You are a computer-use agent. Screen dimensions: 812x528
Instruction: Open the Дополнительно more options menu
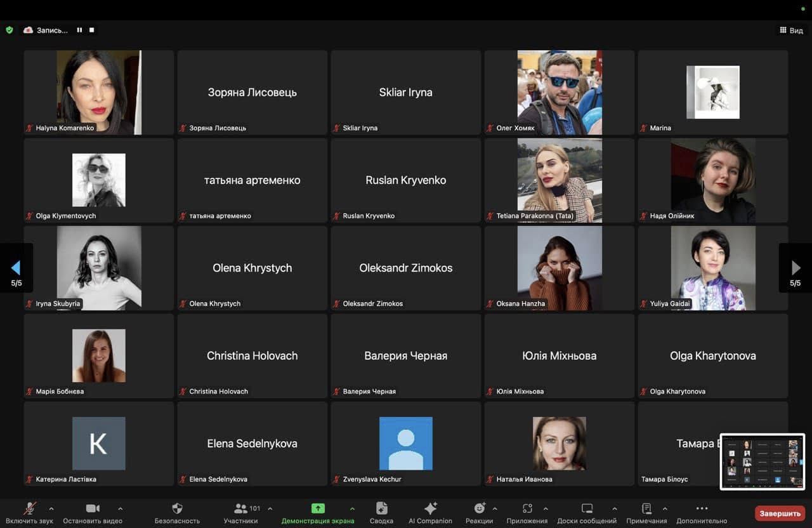pyautogui.click(x=702, y=509)
